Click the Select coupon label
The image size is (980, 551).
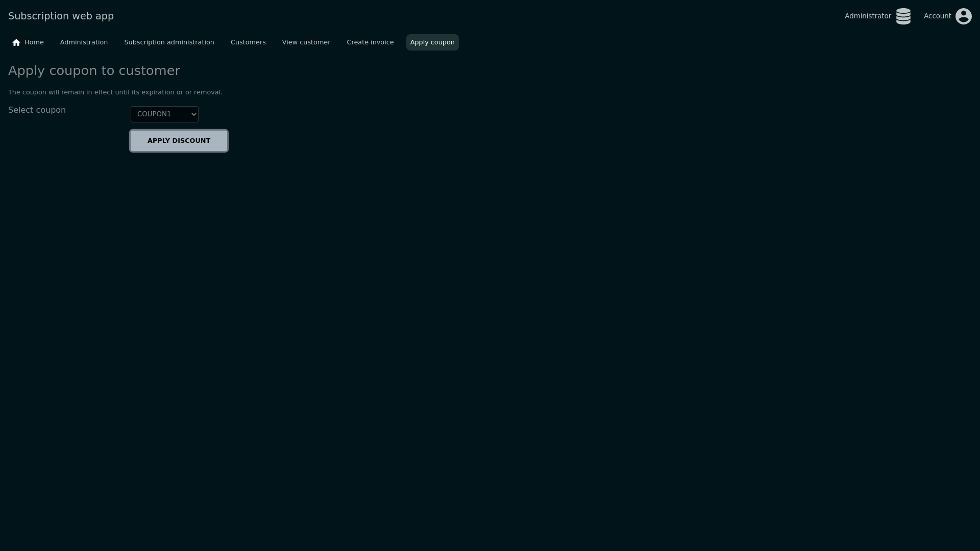(37, 110)
